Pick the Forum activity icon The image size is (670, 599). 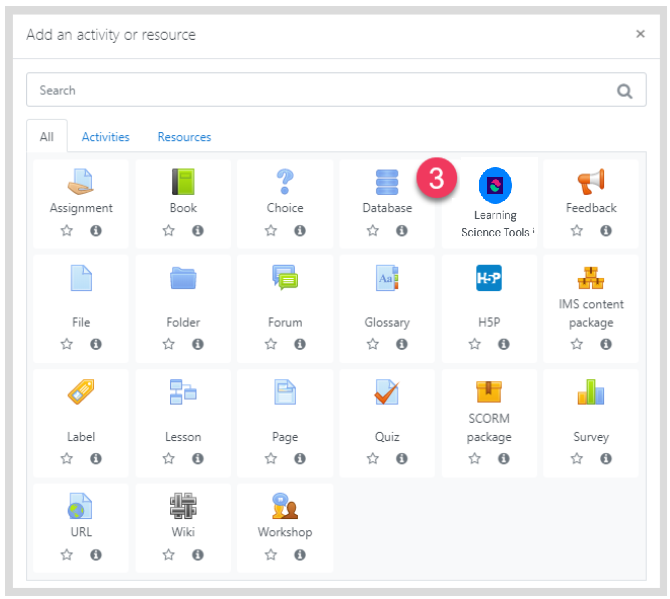click(x=285, y=278)
